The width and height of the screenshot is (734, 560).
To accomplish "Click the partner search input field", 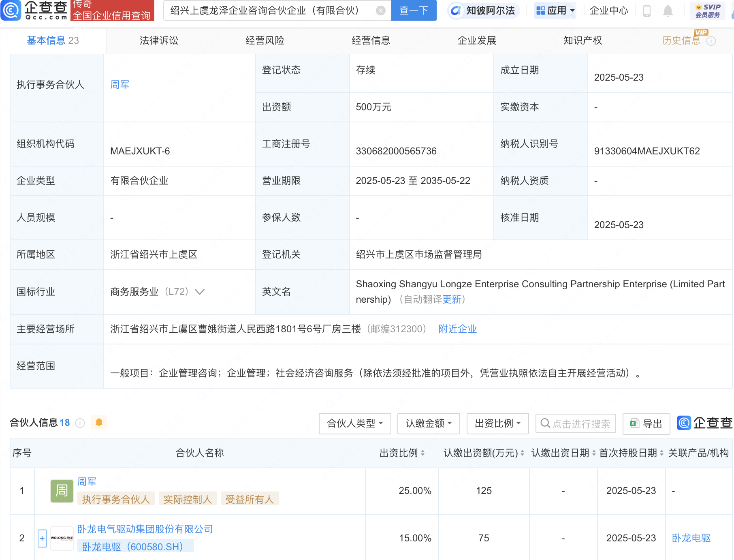I will pyautogui.click(x=580, y=423).
